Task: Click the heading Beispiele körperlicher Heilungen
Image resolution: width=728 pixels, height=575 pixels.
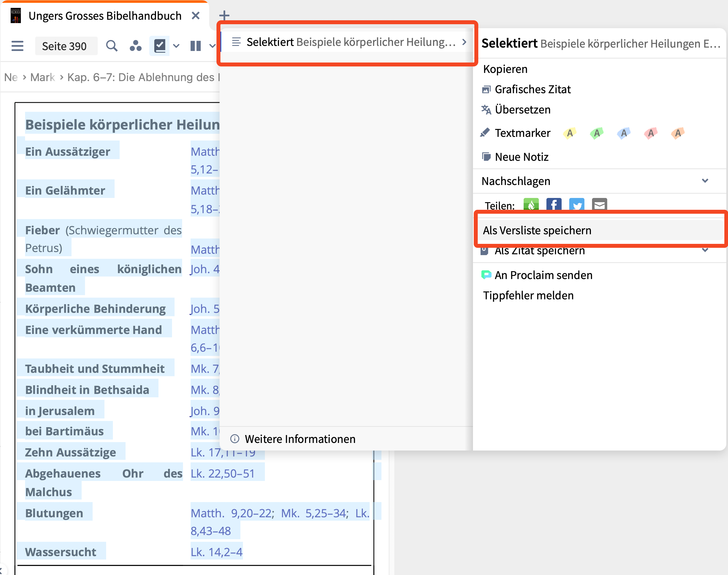Action: tap(122, 124)
